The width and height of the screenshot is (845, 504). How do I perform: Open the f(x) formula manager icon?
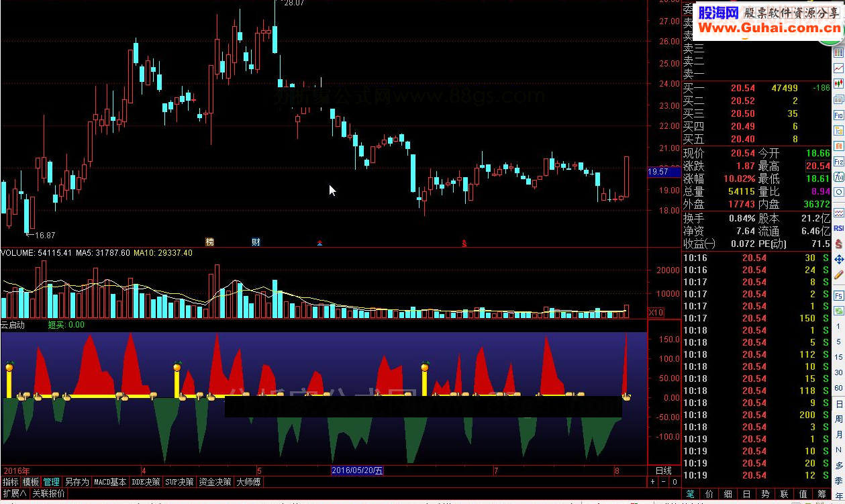point(838,177)
